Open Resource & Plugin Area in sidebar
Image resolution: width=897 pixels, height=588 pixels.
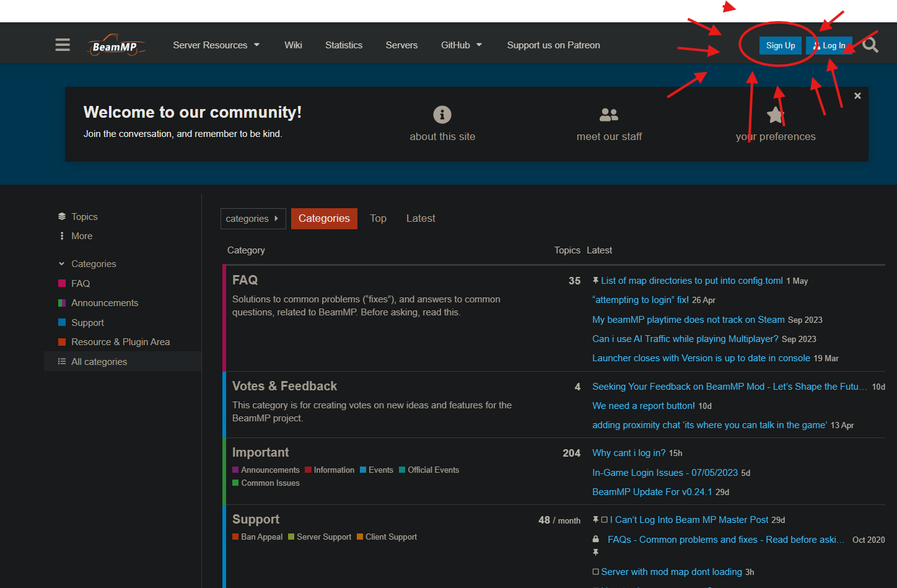coord(120,342)
